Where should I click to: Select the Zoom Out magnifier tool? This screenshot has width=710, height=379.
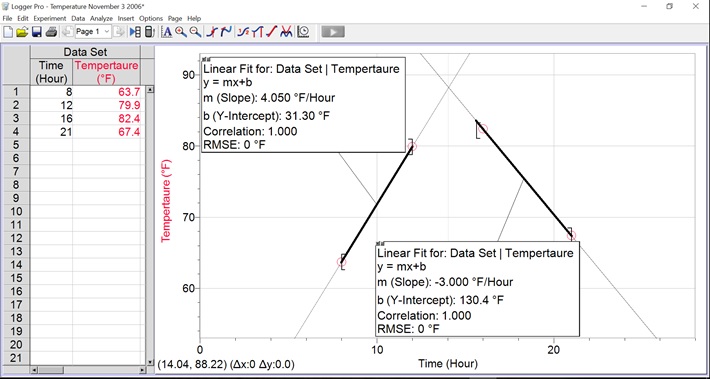[x=195, y=32]
